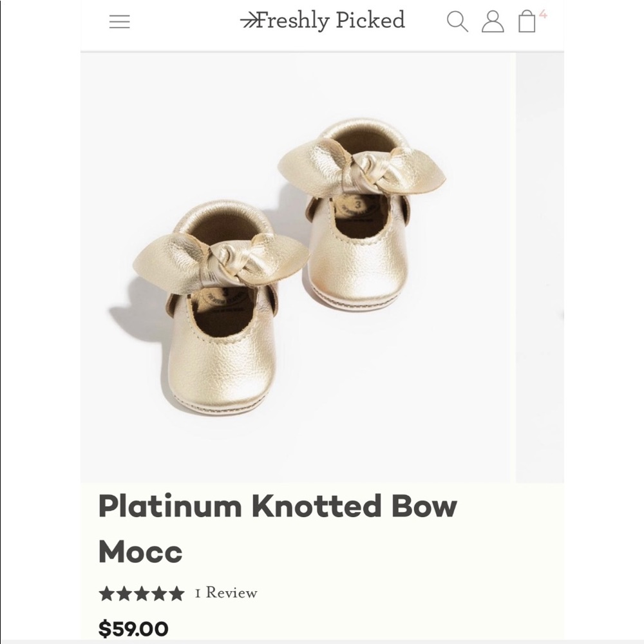Click the five-star rating row
Screen dimensions: 644x644
pyautogui.click(x=143, y=592)
